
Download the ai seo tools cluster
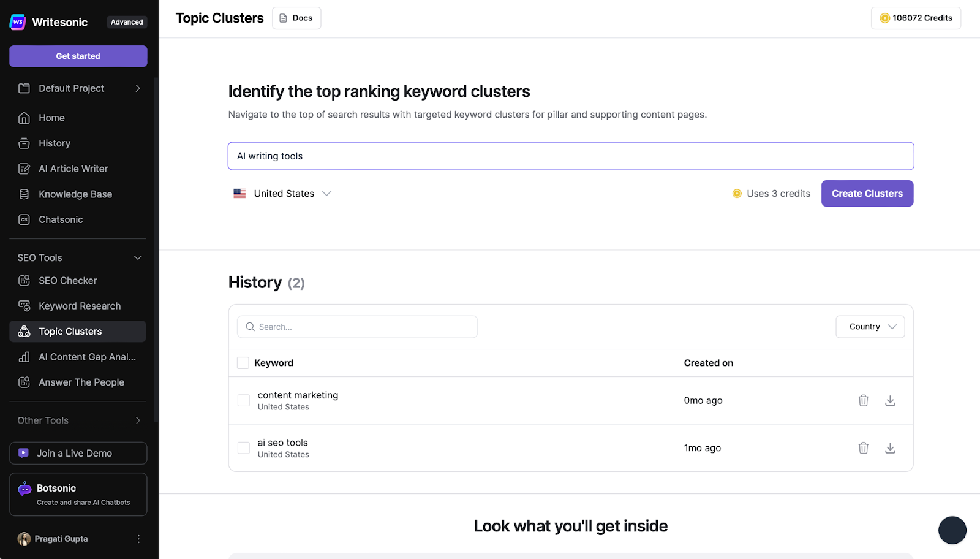pyautogui.click(x=891, y=448)
